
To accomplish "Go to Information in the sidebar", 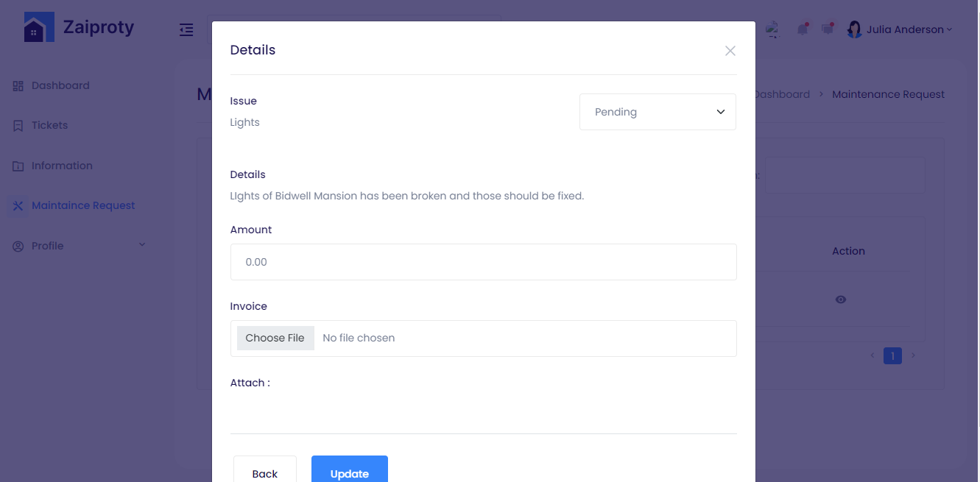I will click(62, 166).
